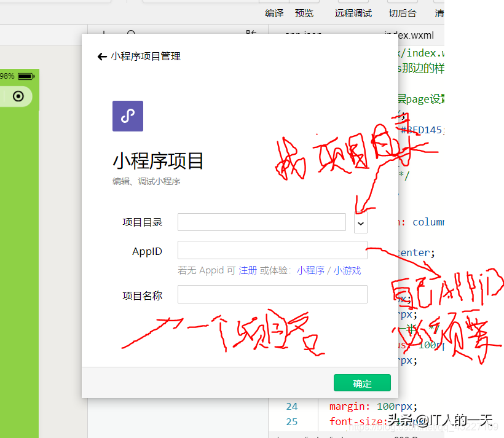Image resolution: width=504 pixels, height=438 pixels.
Task: Open the 小游戏 mini game link
Action: pos(348,270)
